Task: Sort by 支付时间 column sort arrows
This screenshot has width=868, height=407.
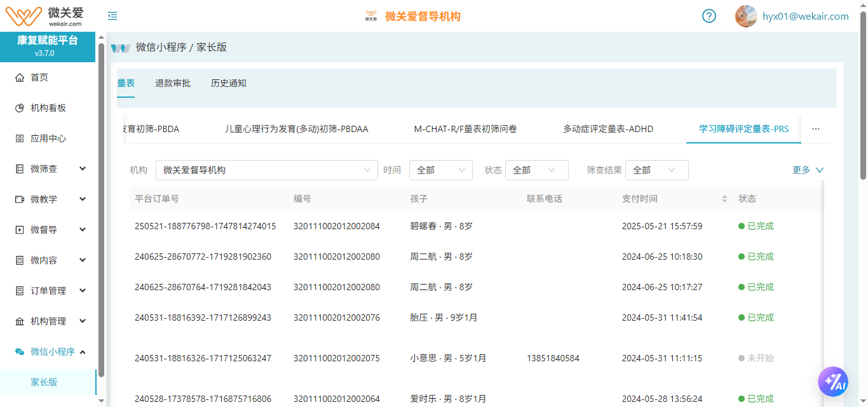Action: coord(724,199)
